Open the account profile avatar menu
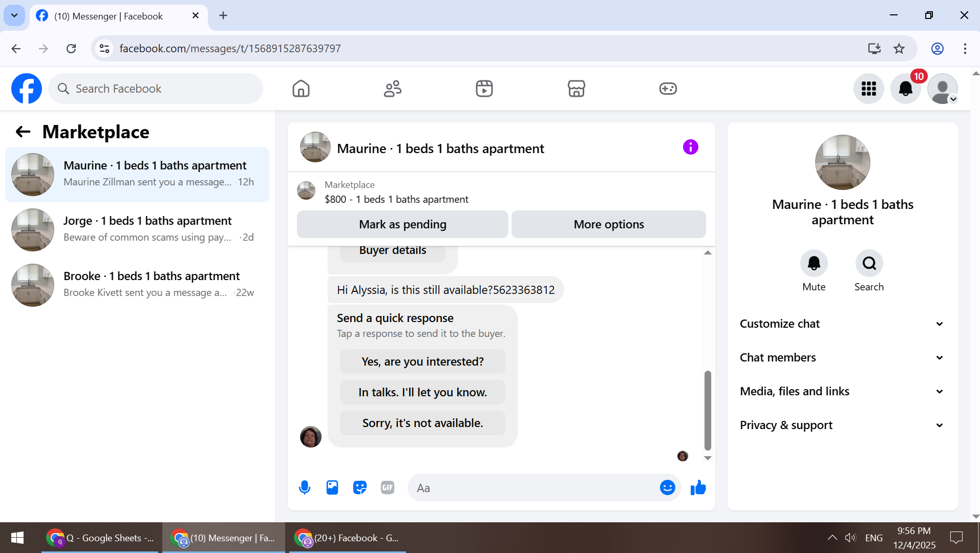Screen dimensions: 980x553 [x=943, y=89]
